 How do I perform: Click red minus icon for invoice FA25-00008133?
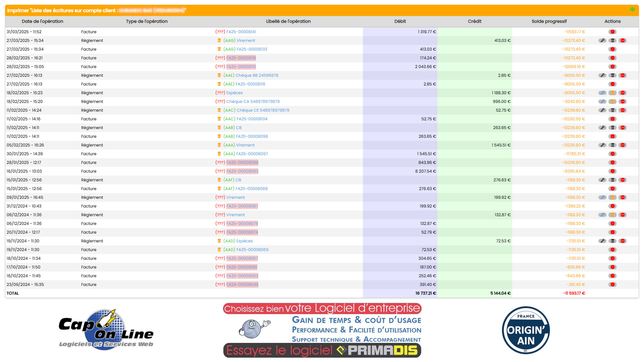pyautogui.click(x=612, y=49)
